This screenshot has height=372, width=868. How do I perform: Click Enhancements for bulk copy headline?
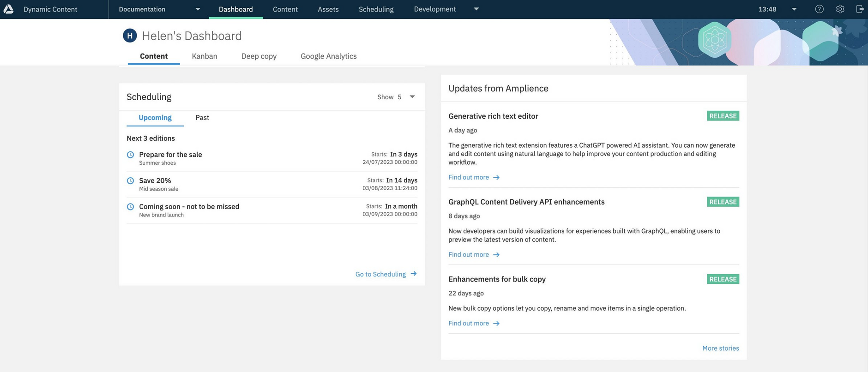[x=497, y=279]
